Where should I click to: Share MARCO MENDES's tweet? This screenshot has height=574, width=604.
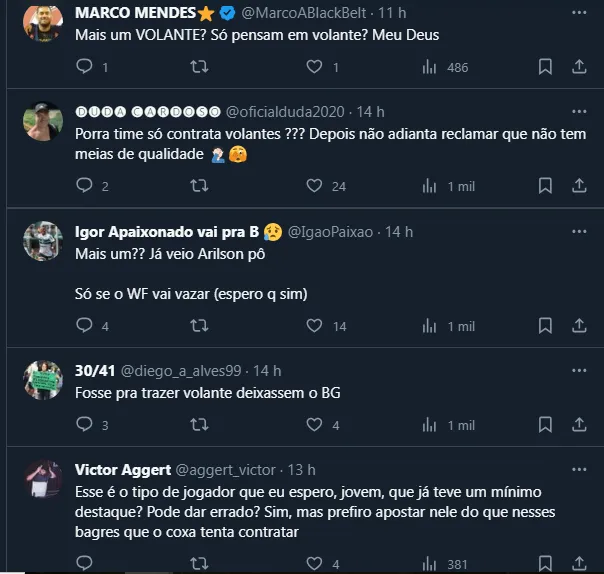click(579, 67)
